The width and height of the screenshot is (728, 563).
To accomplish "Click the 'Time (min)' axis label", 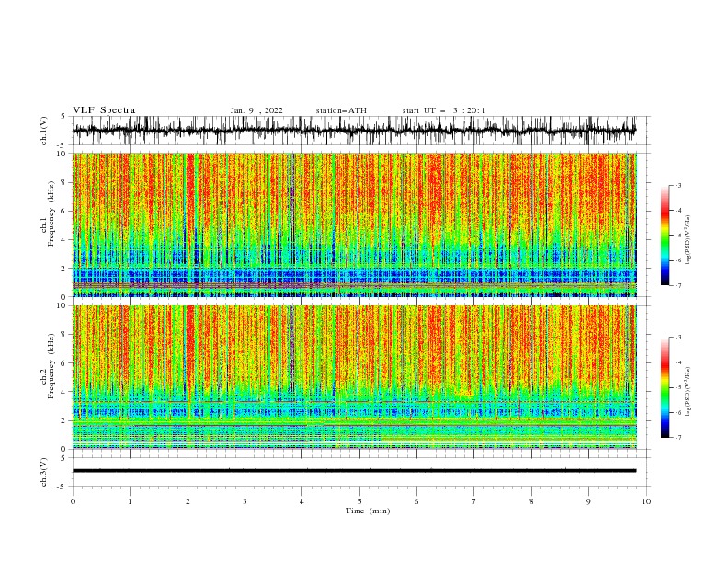I will pyautogui.click(x=368, y=511).
